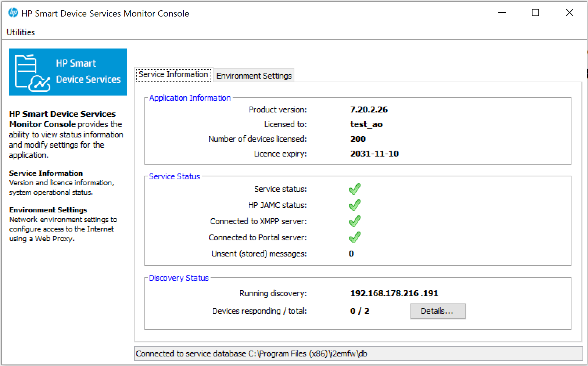Viewport: 588px width, 366px height.
Task: Close the Monitor Console window
Action: tap(569, 13)
